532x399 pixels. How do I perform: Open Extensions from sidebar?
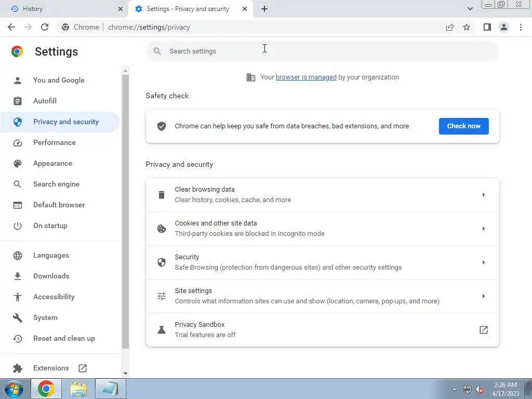[x=60, y=368]
